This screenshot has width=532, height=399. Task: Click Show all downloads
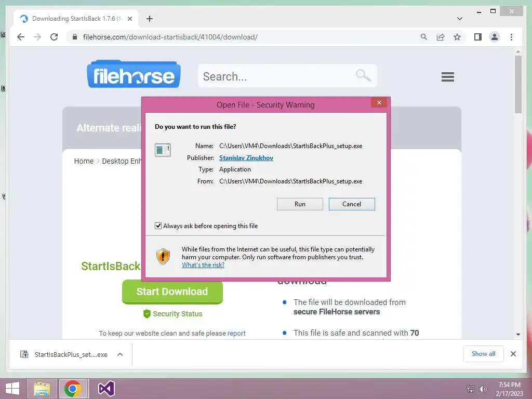coord(484,354)
